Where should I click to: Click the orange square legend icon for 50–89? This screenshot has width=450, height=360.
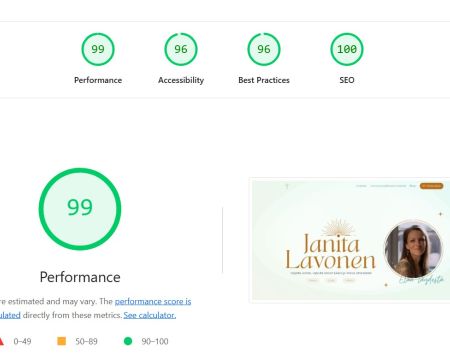click(x=62, y=341)
